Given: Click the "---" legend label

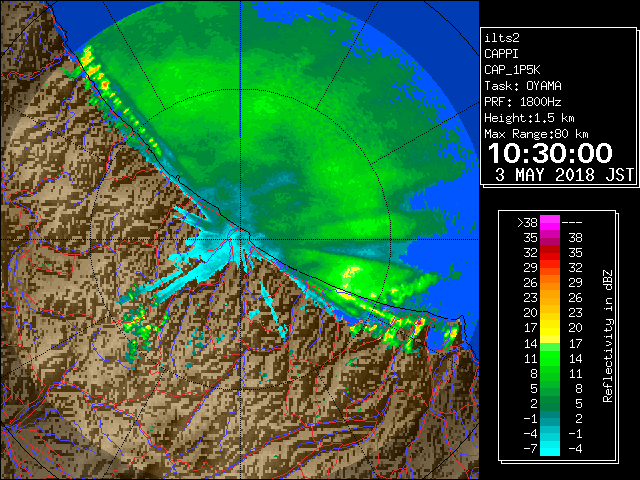Looking at the screenshot, I should coord(572,223).
